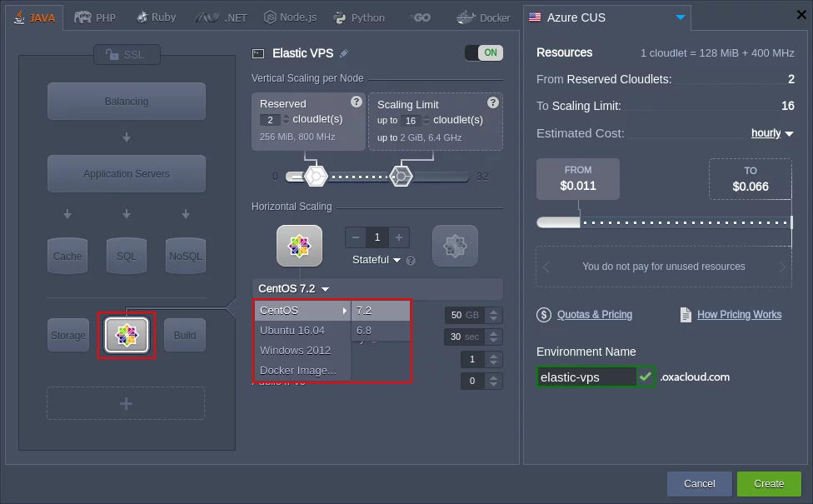Choose CentOS in the OS list
The image size is (813, 504).
coord(302,310)
